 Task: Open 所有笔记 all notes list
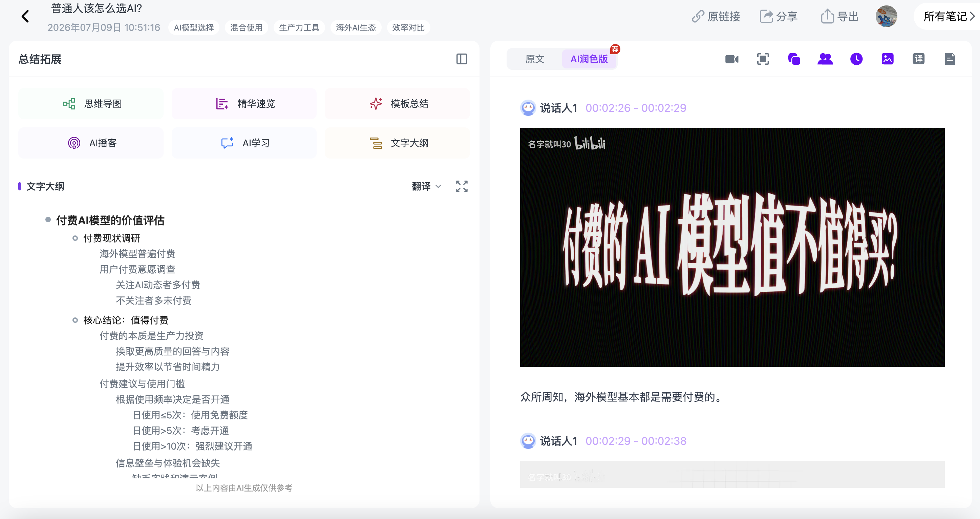click(949, 16)
